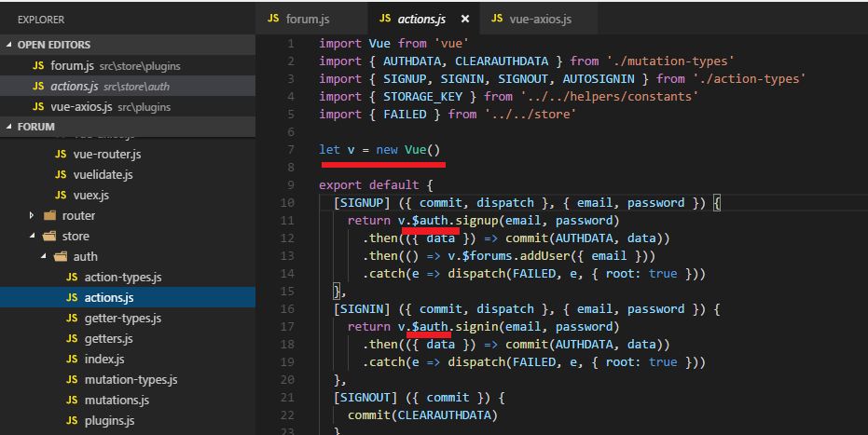Image resolution: width=868 pixels, height=435 pixels.
Task: Click the EXPLORER panel title
Action: (x=41, y=20)
